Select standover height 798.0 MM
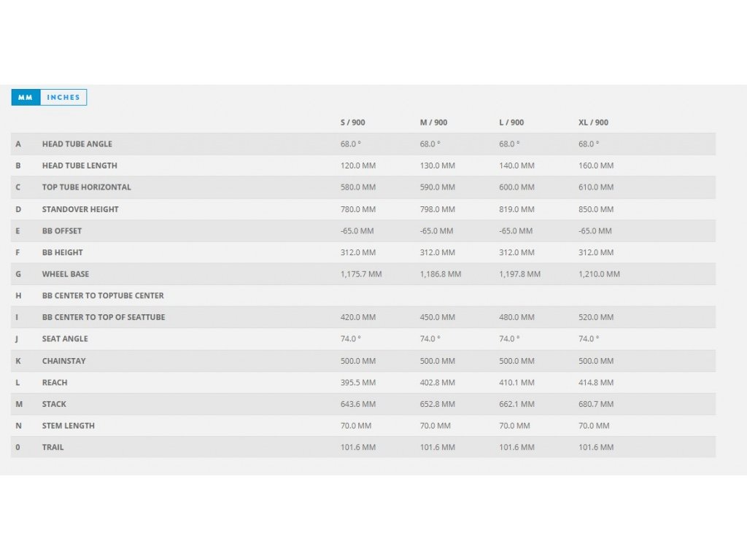747x560 pixels. tap(438, 209)
